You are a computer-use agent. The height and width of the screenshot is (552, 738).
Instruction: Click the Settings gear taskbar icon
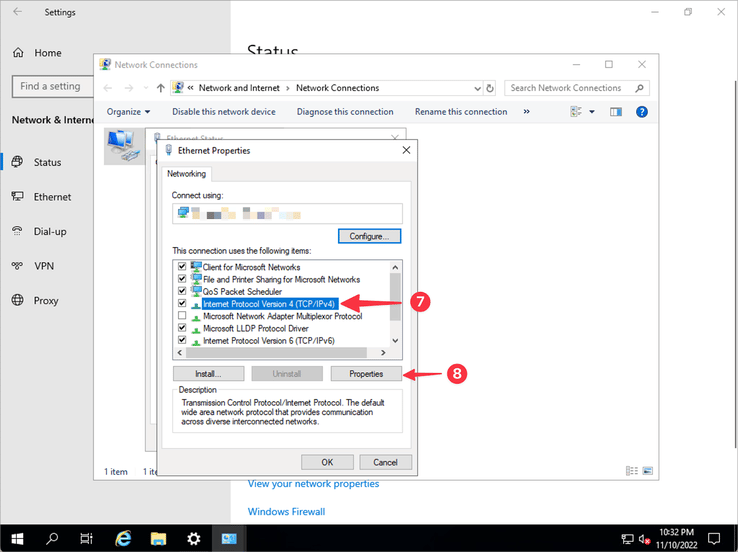pyautogui.click(x=193, y=538)
